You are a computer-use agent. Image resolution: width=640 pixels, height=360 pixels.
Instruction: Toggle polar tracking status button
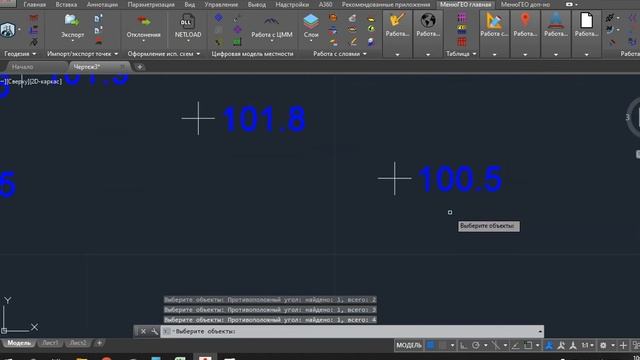tap(476, 345)
